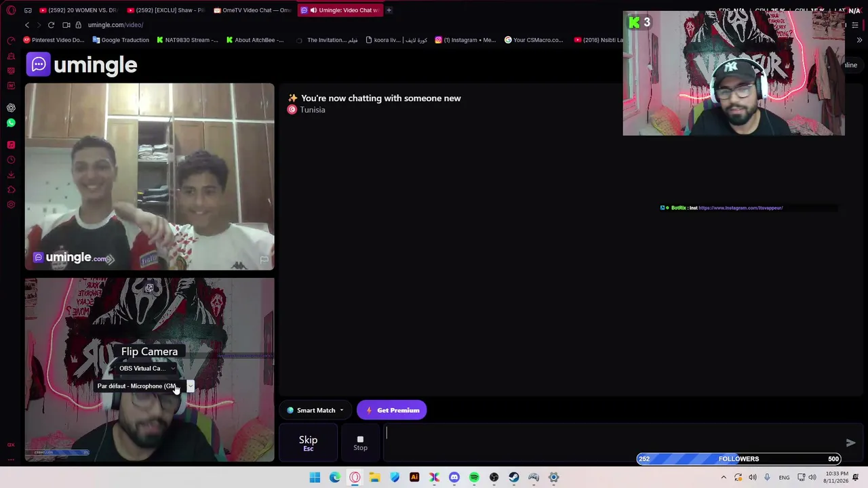Click the Get Premium button

[x=392, y=410]
